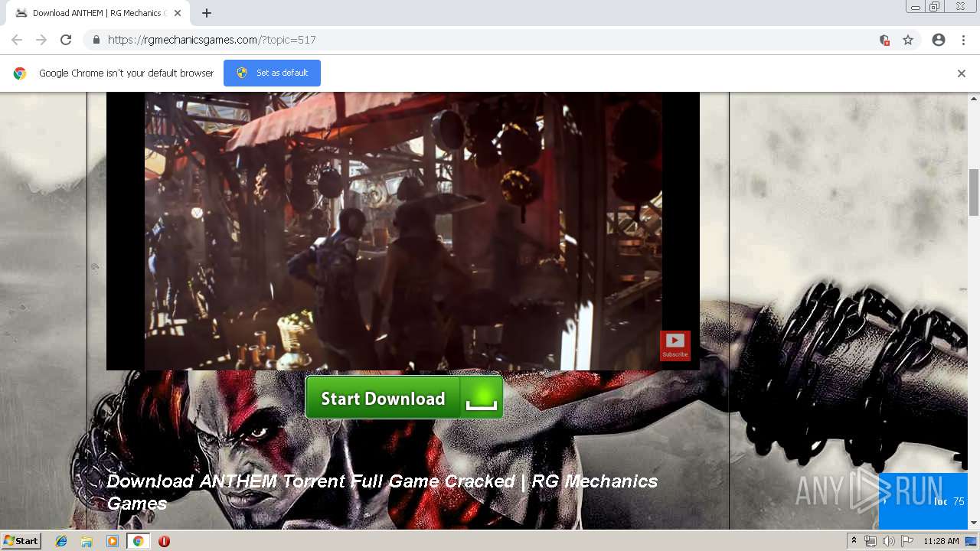
Task: Click the page scrollbar thumb
Action: (x=974, y=192)
